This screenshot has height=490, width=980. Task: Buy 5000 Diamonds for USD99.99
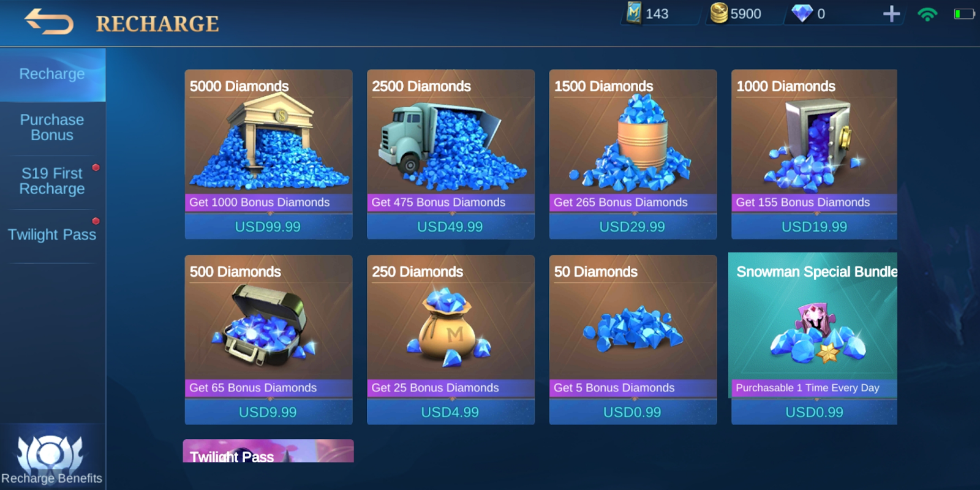[x=268, y=154]
